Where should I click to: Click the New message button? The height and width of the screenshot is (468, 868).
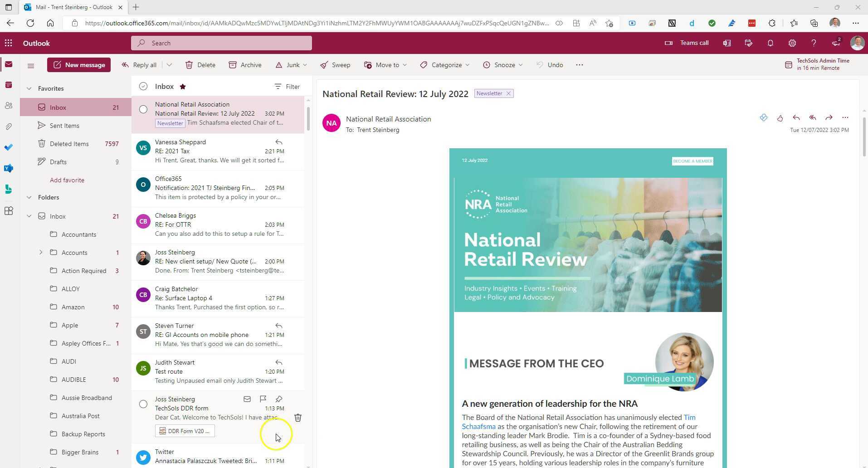(79, 65)
